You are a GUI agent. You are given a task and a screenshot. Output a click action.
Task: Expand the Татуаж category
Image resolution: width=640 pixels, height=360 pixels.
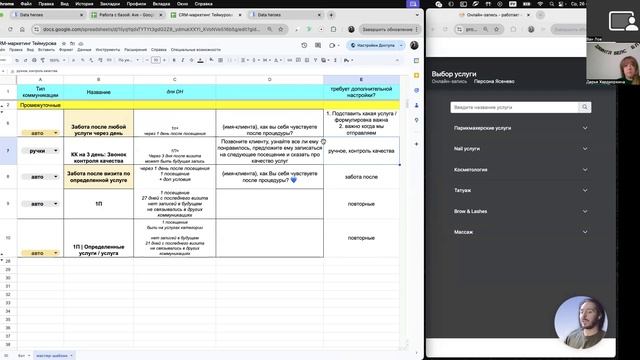[521, 191]
